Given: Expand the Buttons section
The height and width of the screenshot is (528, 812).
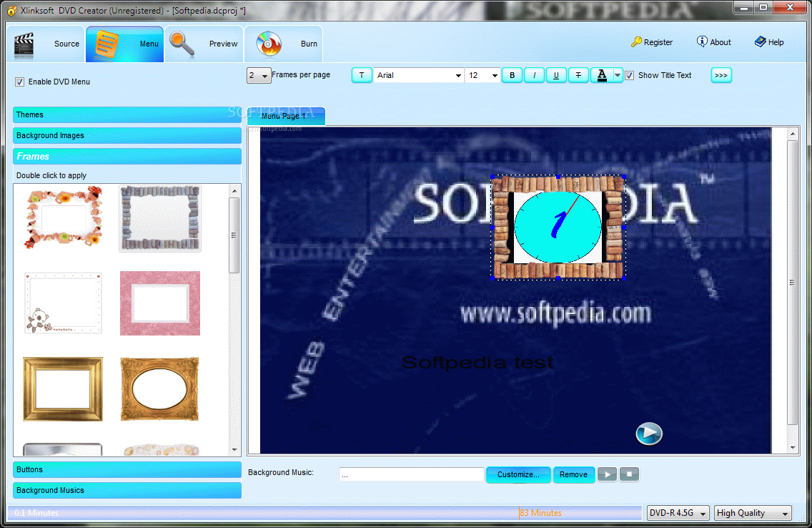Looking at the screenshot, I should pos(127,469).
